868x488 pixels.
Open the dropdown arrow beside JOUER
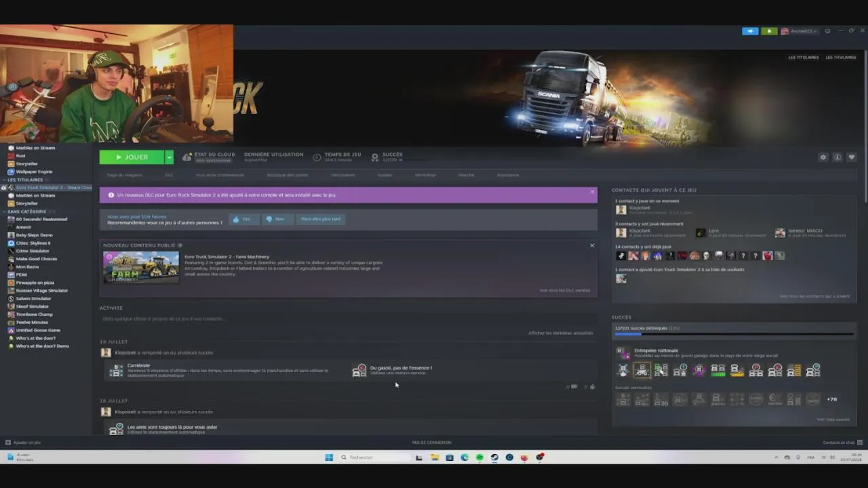click(169, 157)
